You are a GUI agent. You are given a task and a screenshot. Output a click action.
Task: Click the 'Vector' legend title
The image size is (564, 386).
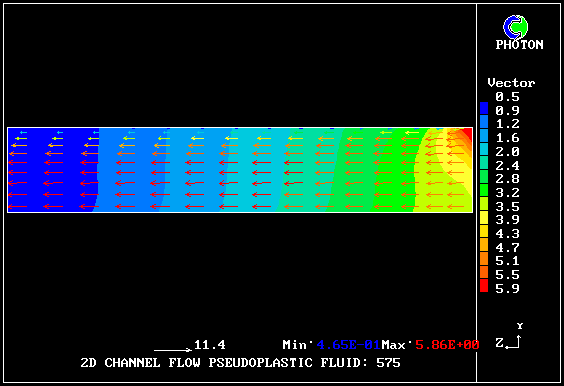coord(511,83)
